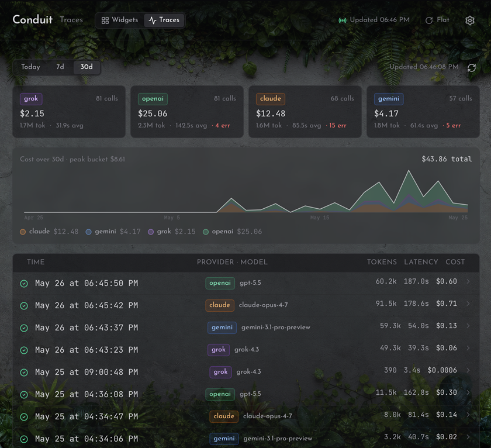
Task: Expand the 06:43:37 PM gemini trace chevron
Action: coord(468,326)
